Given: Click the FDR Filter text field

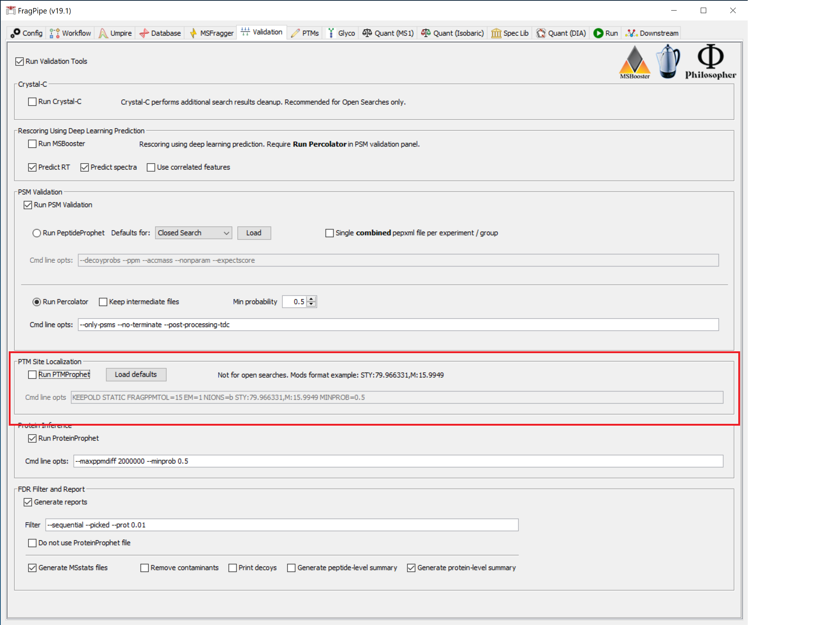Looking at the screenshot, I should point(281,525).
